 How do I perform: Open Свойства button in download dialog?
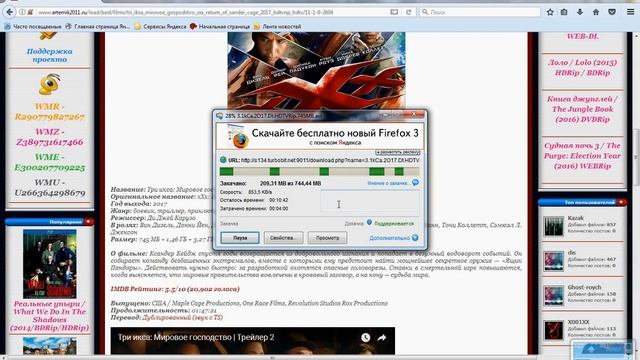point(283,238)
